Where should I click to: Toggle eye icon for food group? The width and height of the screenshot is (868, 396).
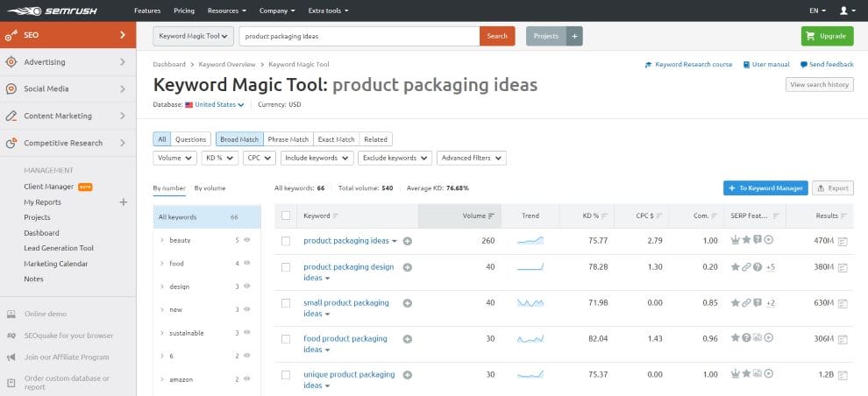[247, 263]
